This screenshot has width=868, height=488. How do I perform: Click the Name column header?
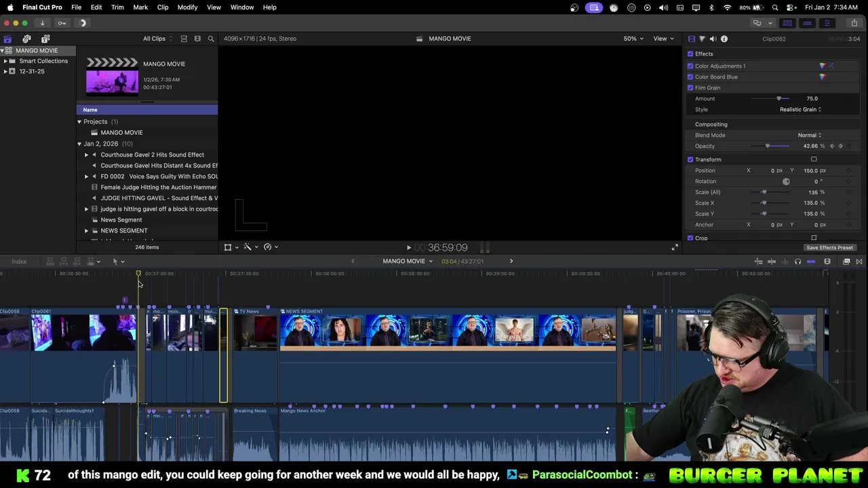(147, 110)
